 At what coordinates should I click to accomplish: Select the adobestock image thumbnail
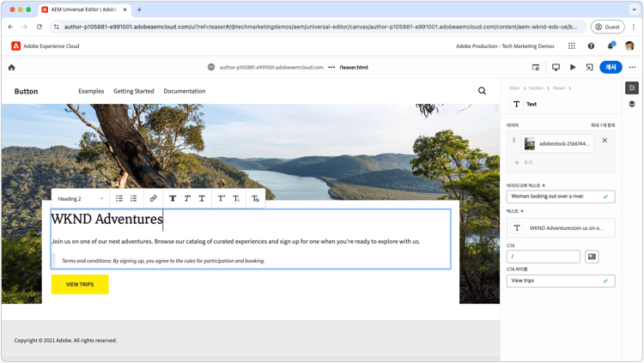coord(530,143)
